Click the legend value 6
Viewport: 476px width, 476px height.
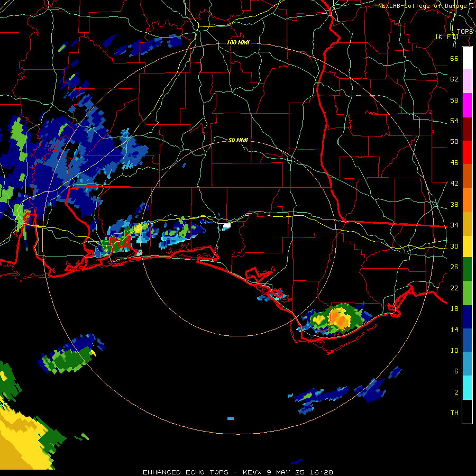[x=456, y=371]
